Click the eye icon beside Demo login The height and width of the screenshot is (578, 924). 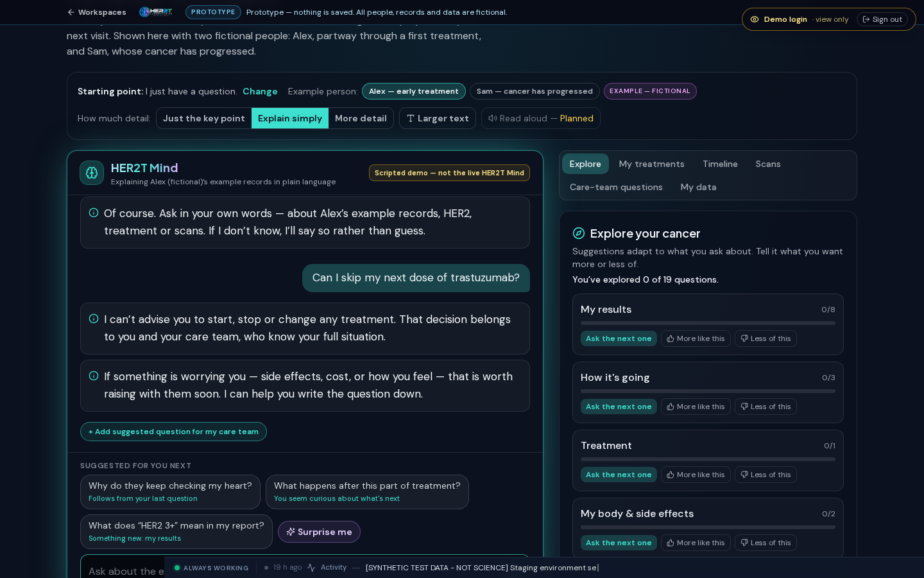[755, 19]
